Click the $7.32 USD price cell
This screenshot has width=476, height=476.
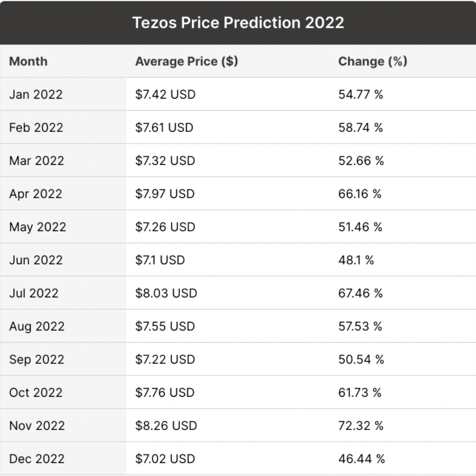(x=165, y=161)
